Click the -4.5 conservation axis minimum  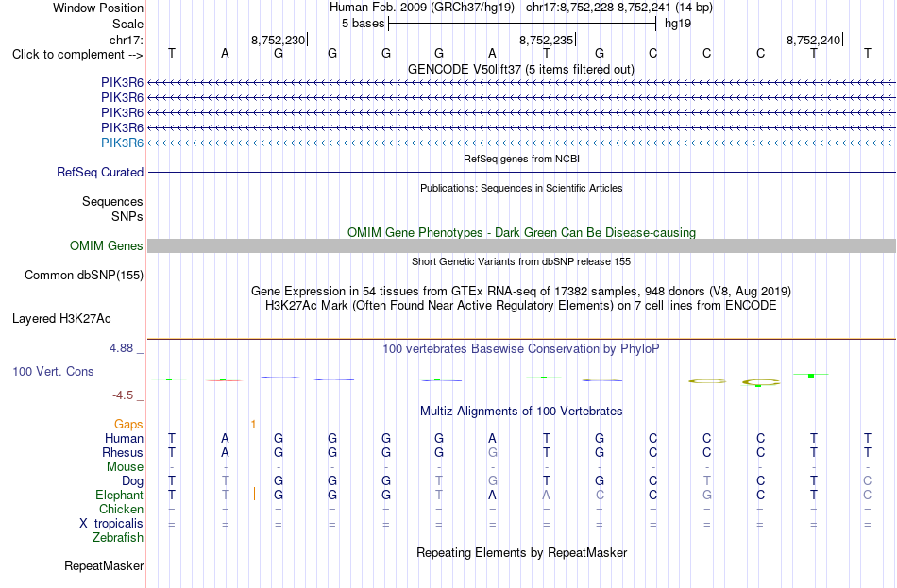(123, 395)
